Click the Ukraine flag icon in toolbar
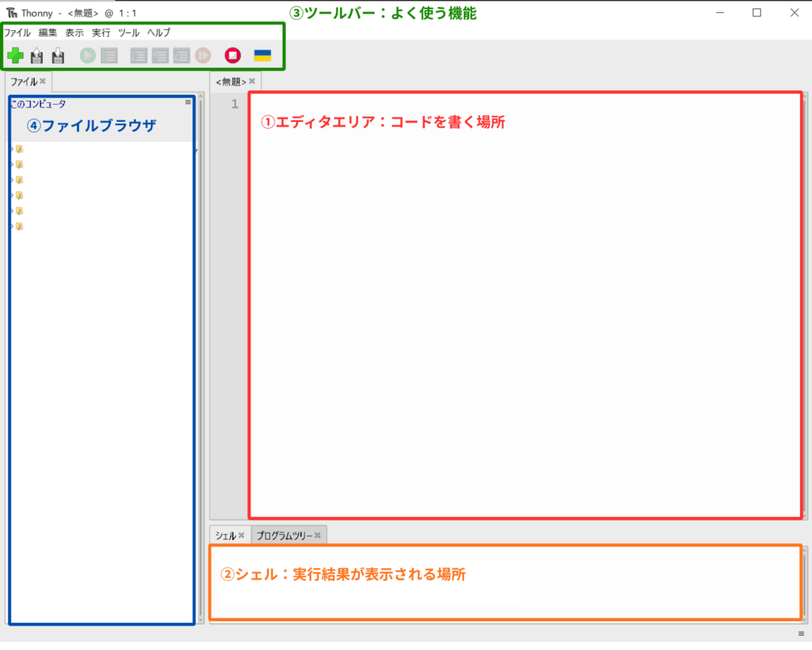 click(262, 56)
